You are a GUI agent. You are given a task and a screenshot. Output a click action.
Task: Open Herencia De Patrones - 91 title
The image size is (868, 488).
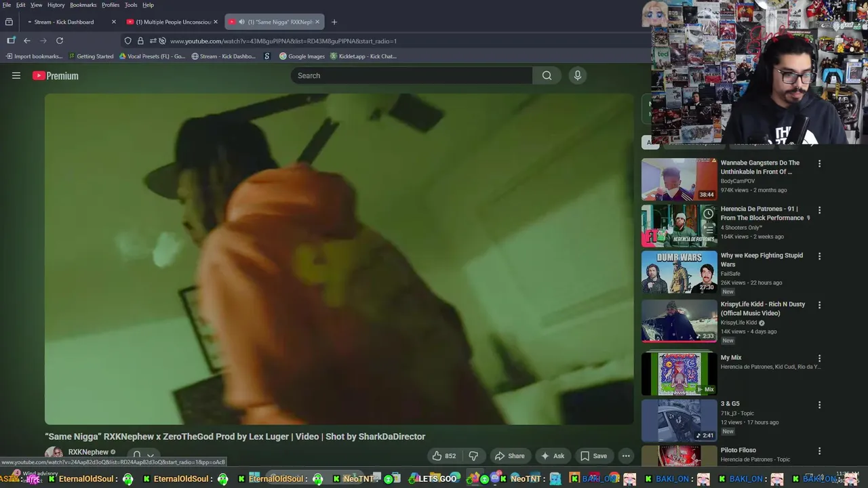(x=762, y=213)
